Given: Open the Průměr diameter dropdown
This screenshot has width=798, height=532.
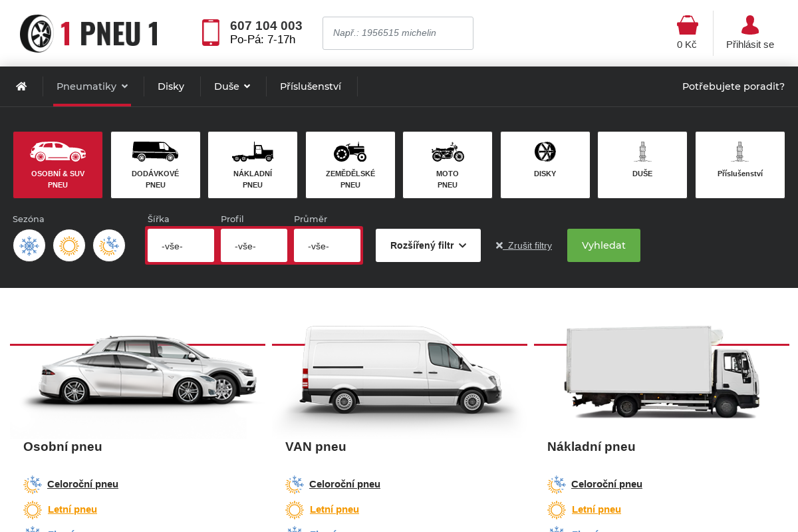Looking at the screenshot, I should point(327,245).
